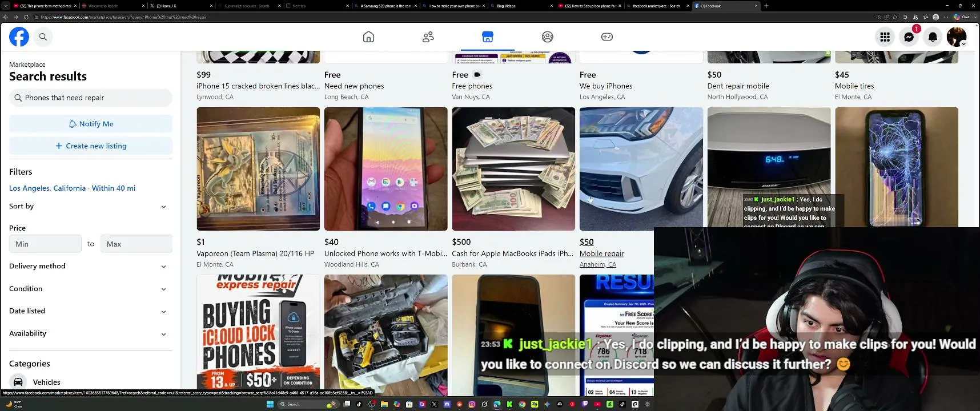
Task: Open 'iPhone 15 cracked broken lines' listing
Action: 258,86
